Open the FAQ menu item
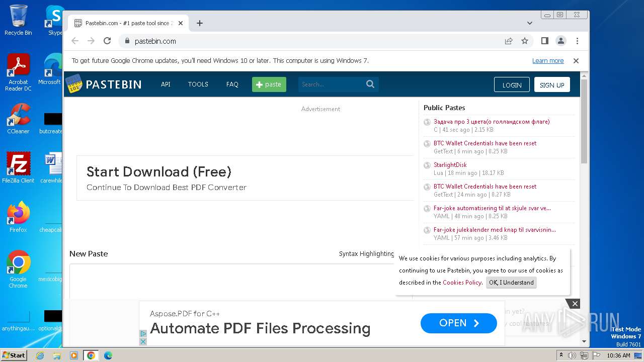This screenshot has width=644, height=362. click(x=232, y=84)
